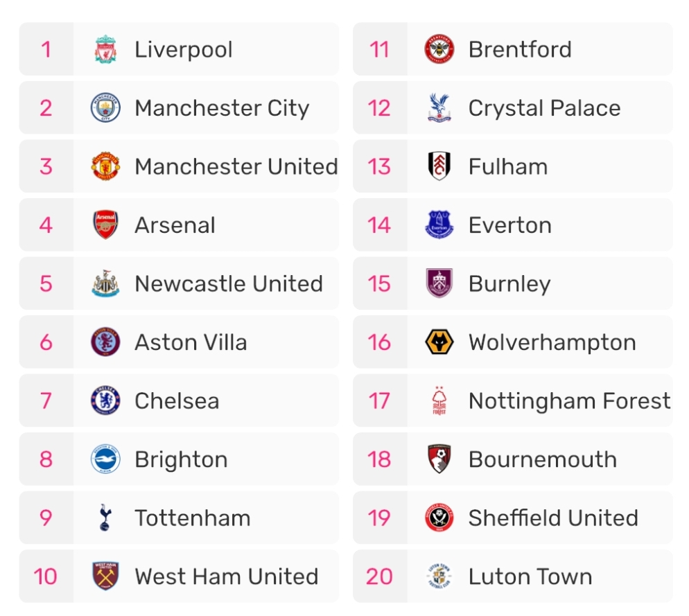Click rank number 15 beside Burnley
The width and height of the screenshot is (689, 616).
click(379, 284)
